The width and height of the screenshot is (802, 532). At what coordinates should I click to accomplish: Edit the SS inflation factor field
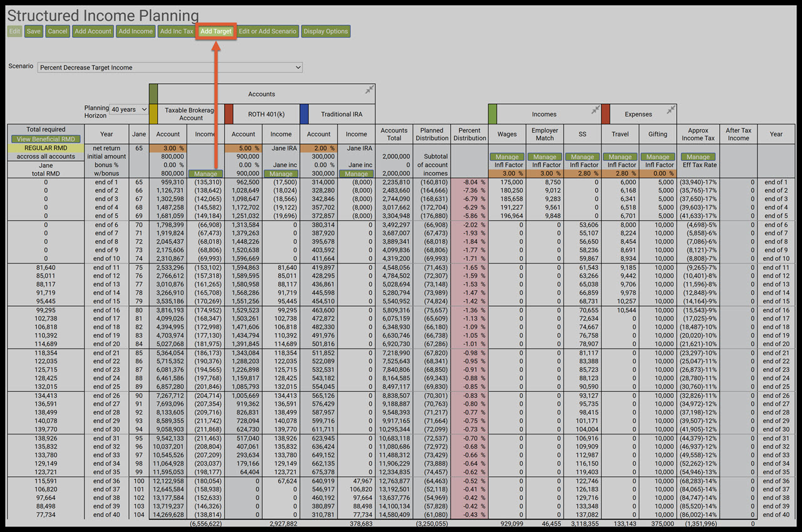582,173
